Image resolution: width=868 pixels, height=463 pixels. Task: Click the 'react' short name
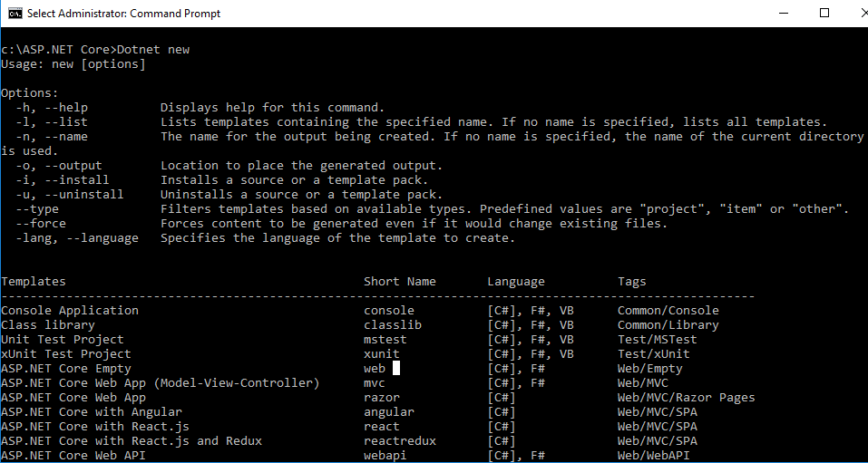click(382, 426)
